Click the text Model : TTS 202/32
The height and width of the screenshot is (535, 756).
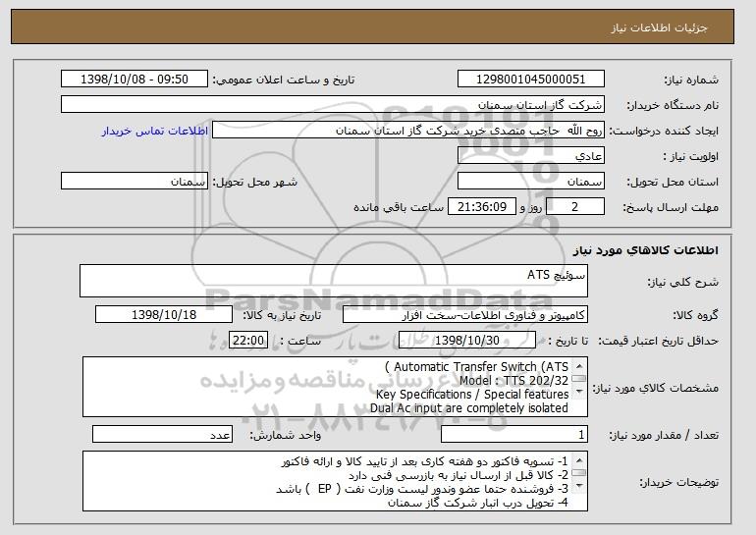click(x=513, y=381)
